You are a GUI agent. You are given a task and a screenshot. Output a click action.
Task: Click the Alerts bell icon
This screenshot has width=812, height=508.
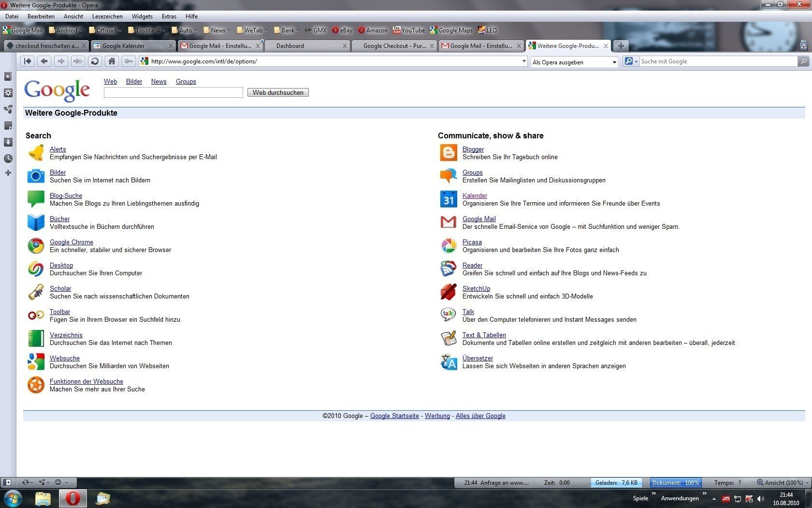pos(36,153)
